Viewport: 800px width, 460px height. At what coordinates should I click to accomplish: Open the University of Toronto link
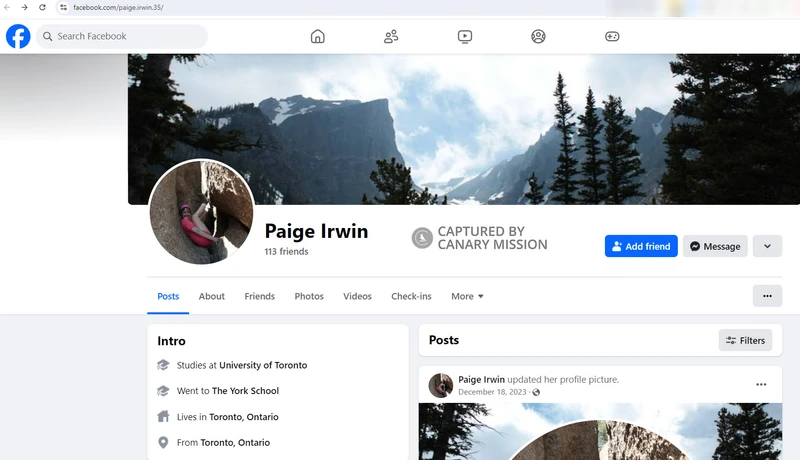click(x=263, y=365)
